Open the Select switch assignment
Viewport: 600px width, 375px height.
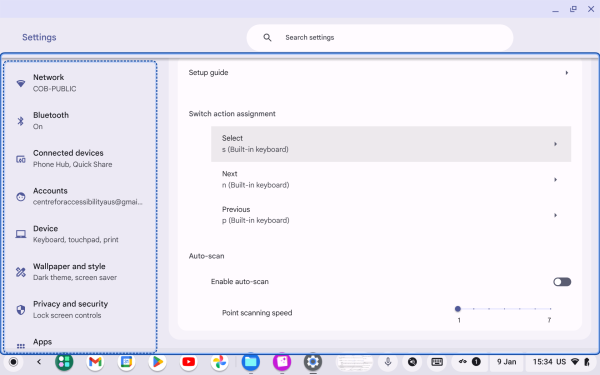pos(391,144)
